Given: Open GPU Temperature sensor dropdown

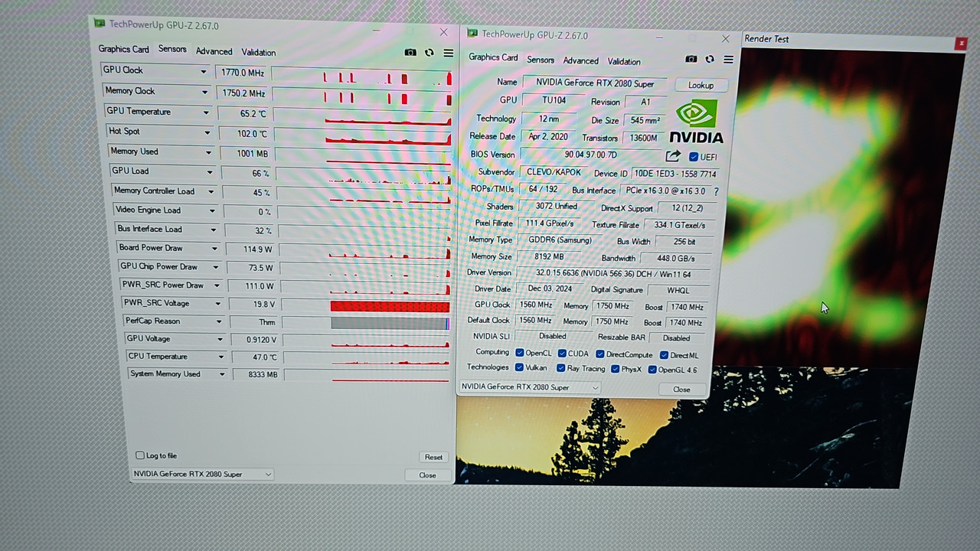Looking at the screenshot, I should click(206, 112).
